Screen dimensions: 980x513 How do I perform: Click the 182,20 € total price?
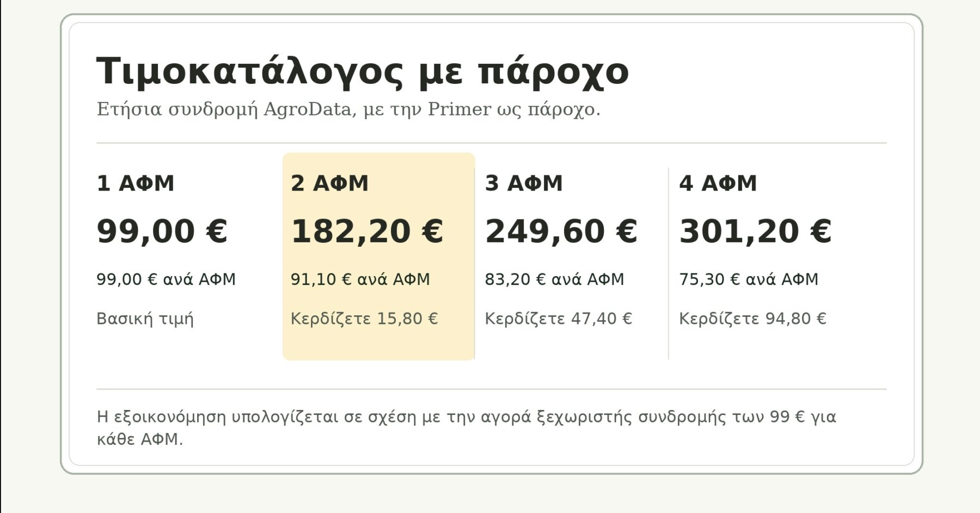coord(367,231)
